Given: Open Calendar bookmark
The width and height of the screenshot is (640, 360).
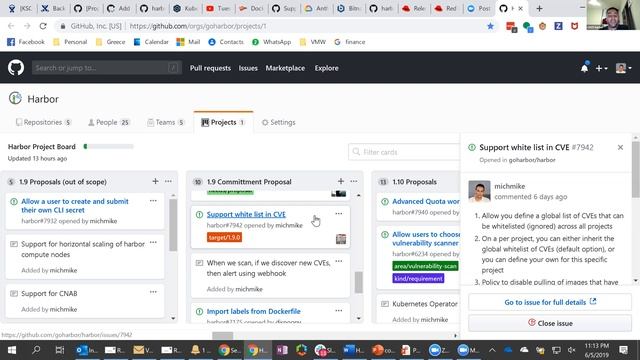Looking at the screenshot, I should click(151, 42).
